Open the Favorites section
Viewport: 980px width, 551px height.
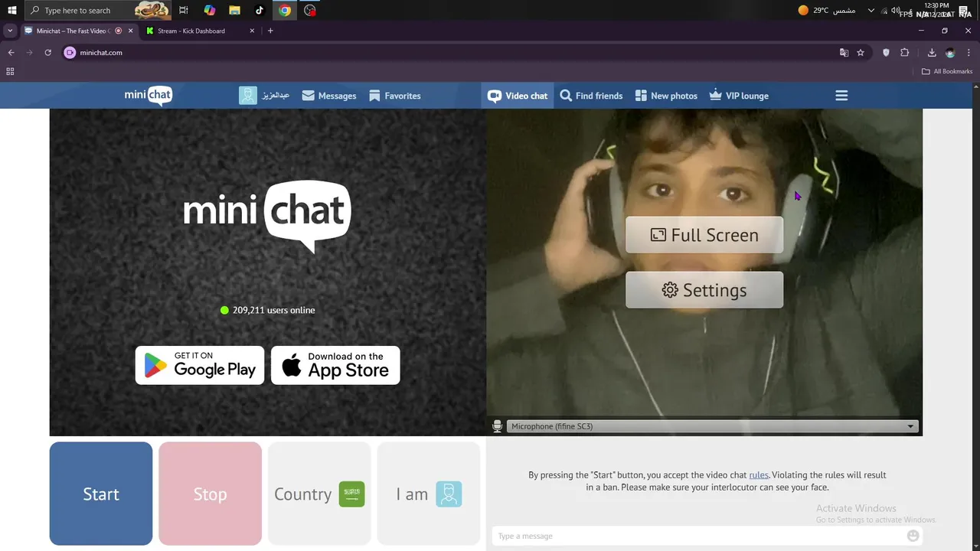[395, 96]
